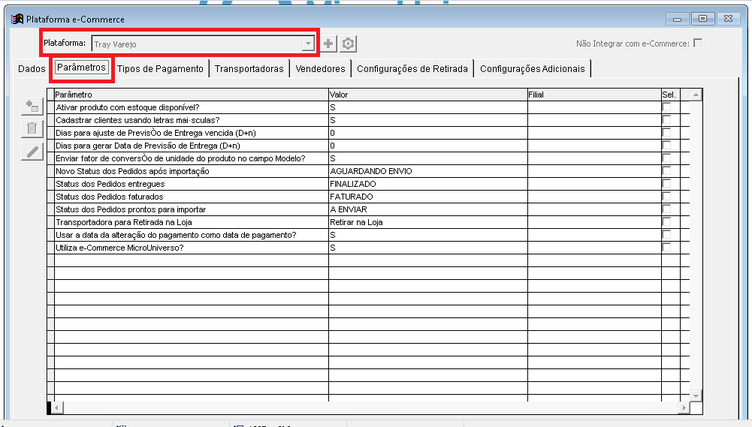Select 'Dias para gerar Data de Previsão de Entrega'
This screenshot has height=427, width=752.
click(x=191, y=145)
